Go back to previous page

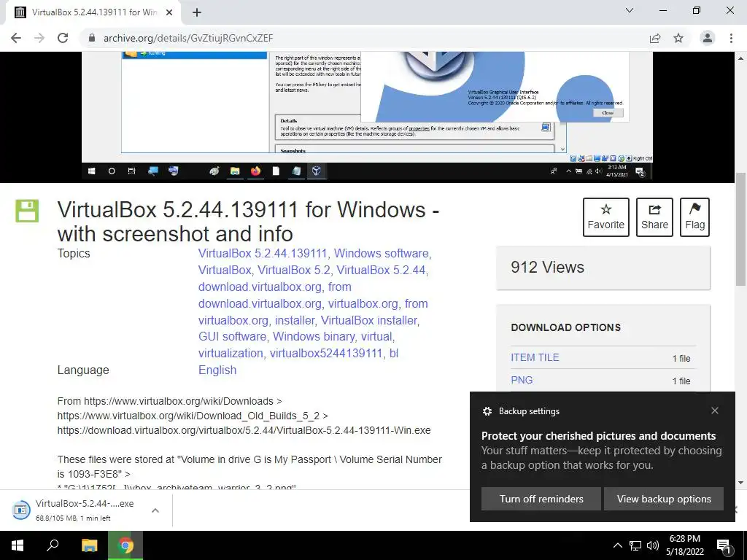tap(16, 38)
